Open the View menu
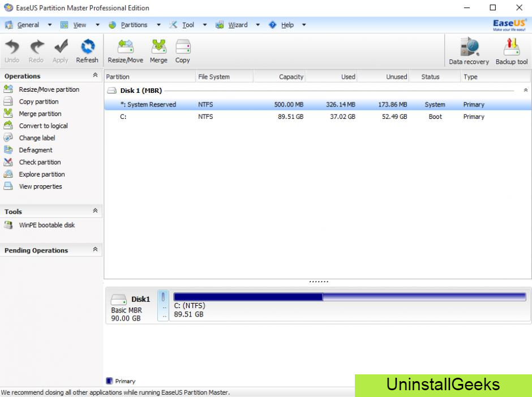Viewport: 532px width, 397px height. (80, 25)
